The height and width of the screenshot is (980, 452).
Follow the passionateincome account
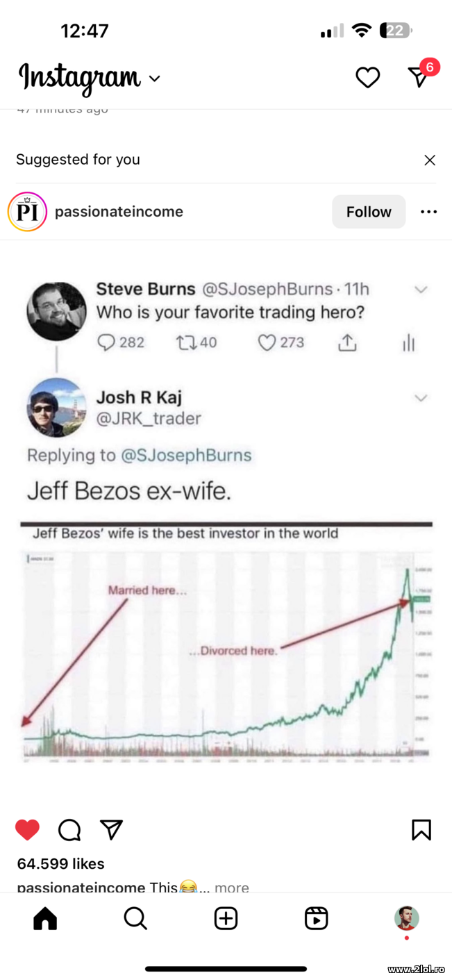point(369,212)
